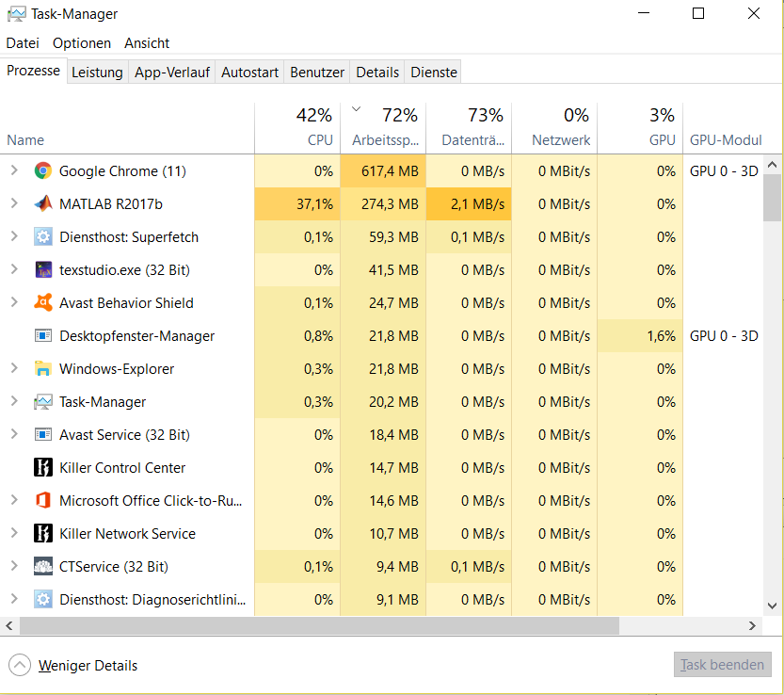The width and height of the screenshot is (784, 695).
Task: Expand the Google Chrome process group
Action: tap(14, 171)
